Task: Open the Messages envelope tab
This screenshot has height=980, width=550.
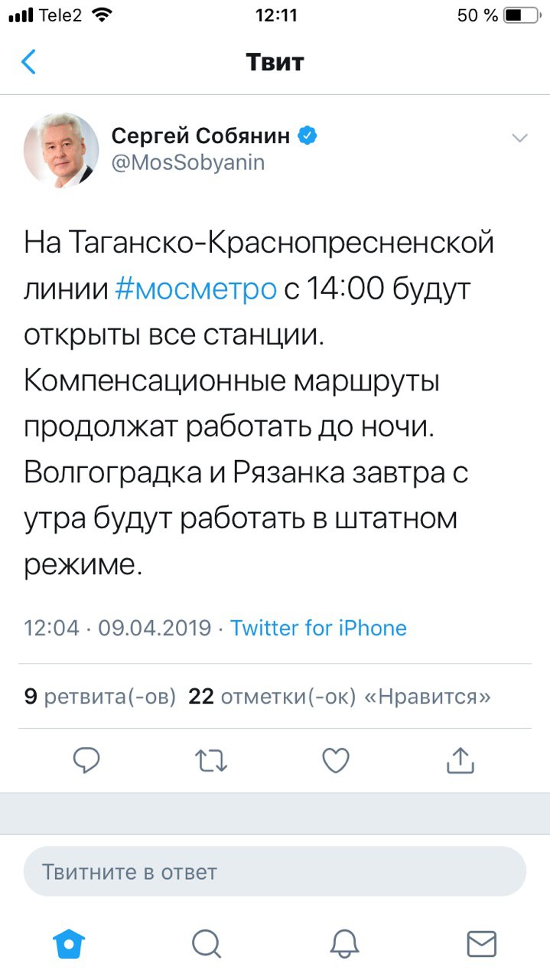Action: (x=481, y=943)
